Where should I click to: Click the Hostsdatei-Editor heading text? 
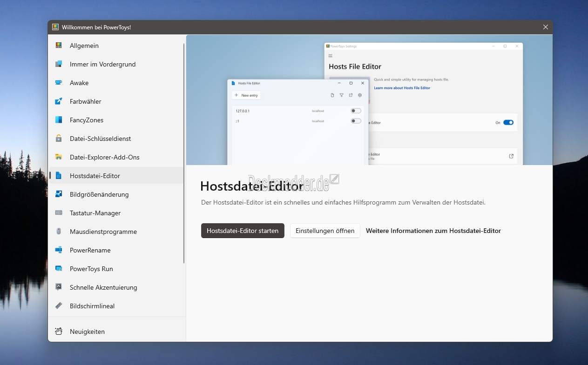(x=252, y=186)
